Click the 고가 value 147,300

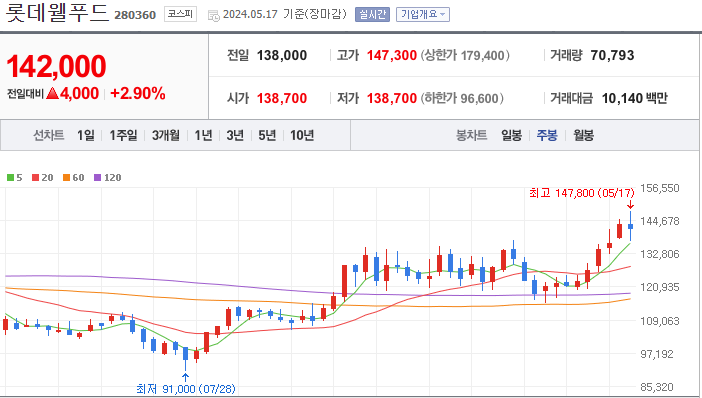(392, 56)
